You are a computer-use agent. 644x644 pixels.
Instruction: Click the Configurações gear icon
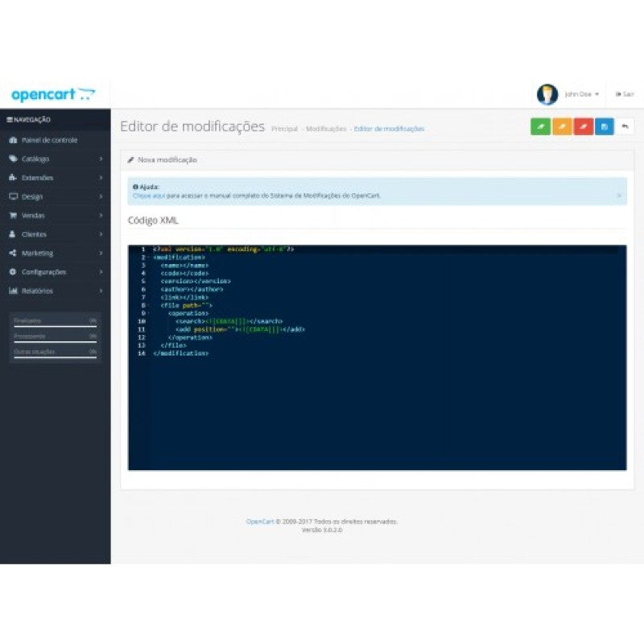pyautogui.click(x=12, y=271)
